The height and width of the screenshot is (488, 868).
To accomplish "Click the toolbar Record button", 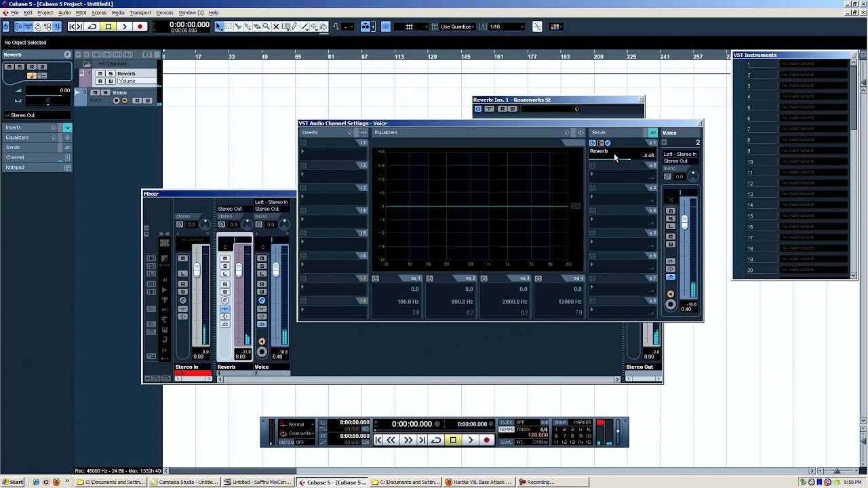I will (x=140, y=26).
